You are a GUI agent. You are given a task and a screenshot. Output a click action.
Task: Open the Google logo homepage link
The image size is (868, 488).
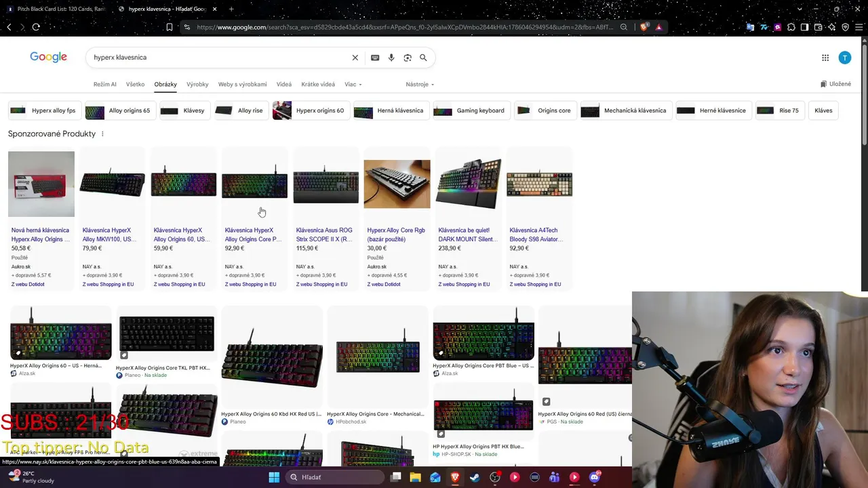(48, 58)
